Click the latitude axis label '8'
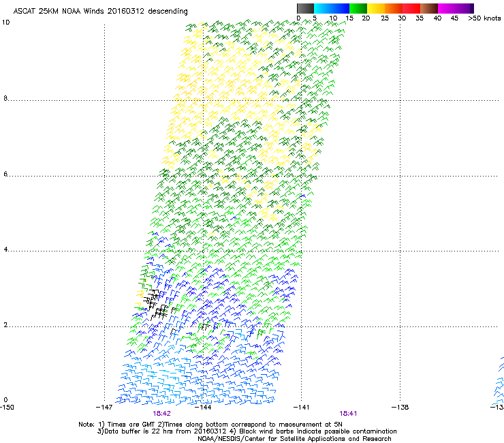The width and height of the screenshot is (504, 443). pos(5,98)
